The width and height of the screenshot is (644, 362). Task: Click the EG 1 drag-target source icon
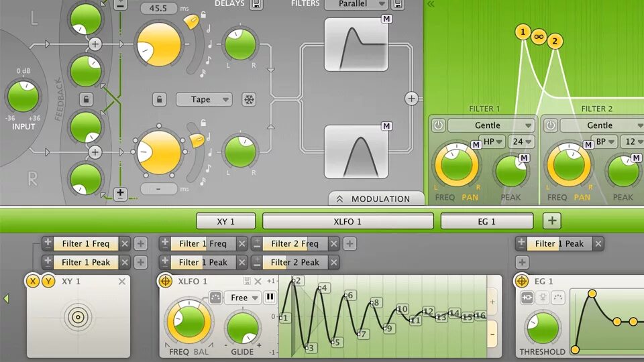522,281
